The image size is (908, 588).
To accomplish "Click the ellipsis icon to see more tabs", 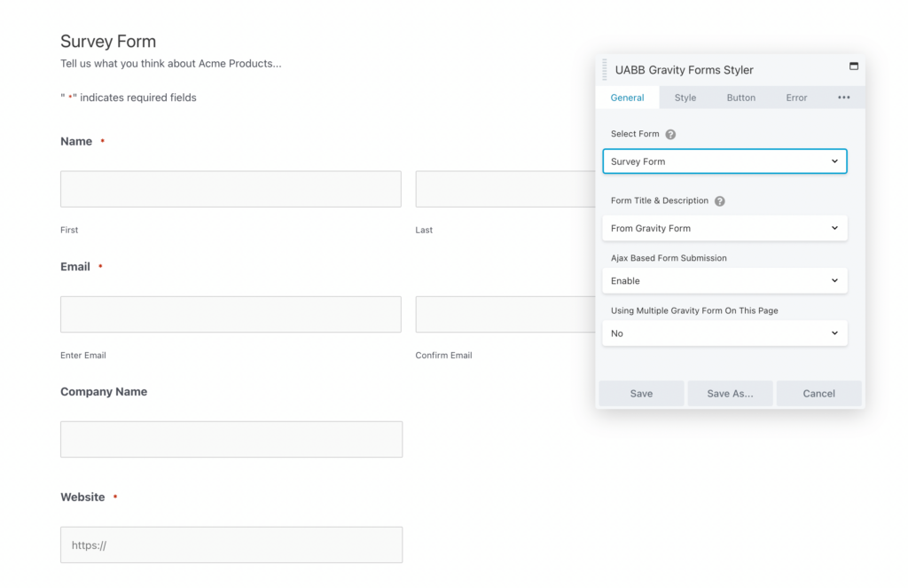I will [843, 98].
